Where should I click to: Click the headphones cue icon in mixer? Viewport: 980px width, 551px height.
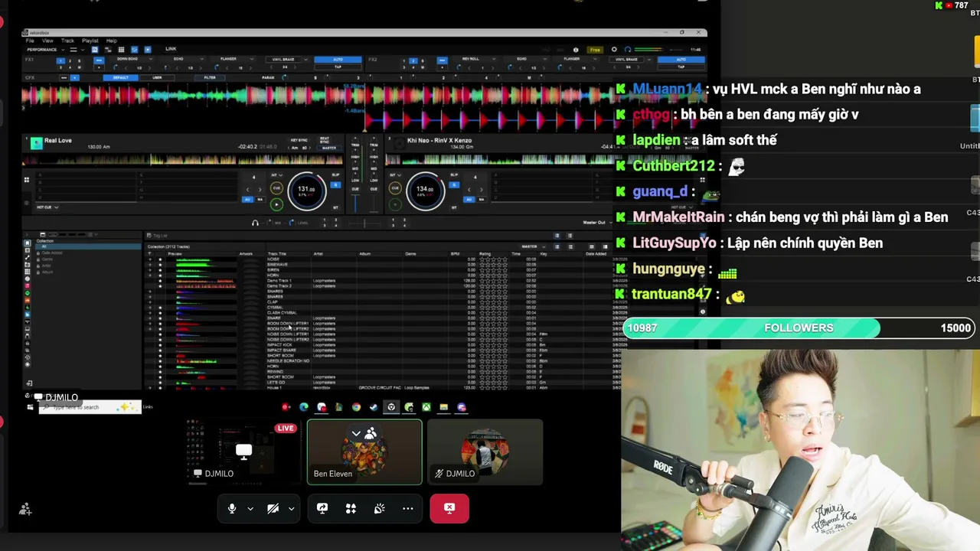(255, 223)
